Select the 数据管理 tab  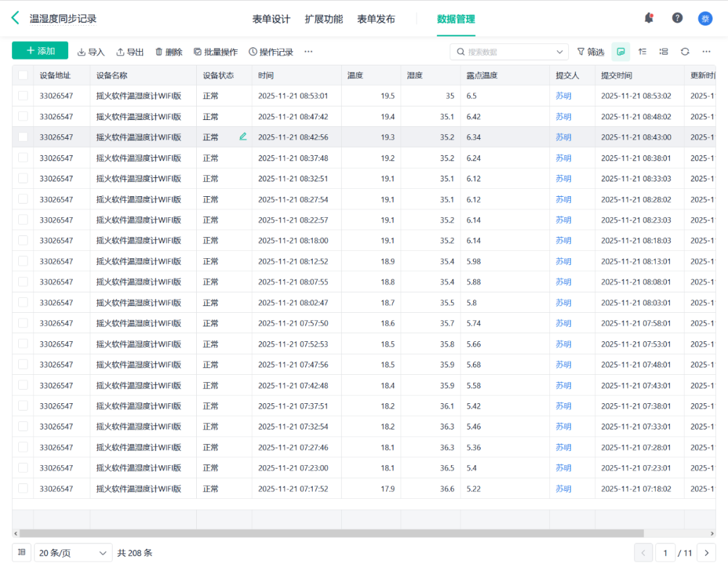456,19
